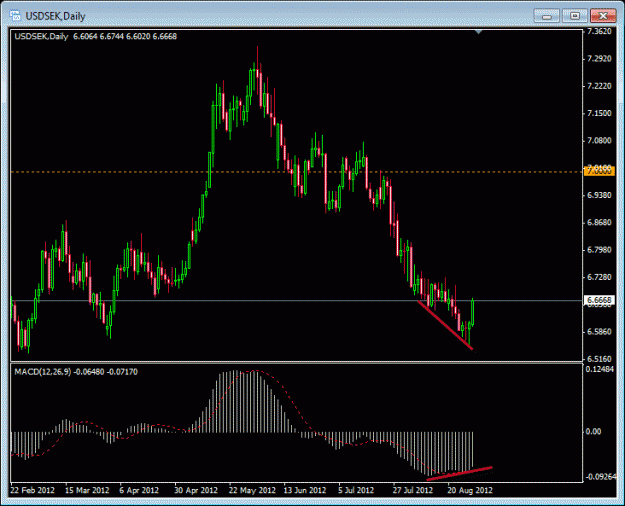The height and width of the screenshot is (506, 625).
Task: Click the orange dashed horizontal line at 7.0000
Action: [297, 172]
